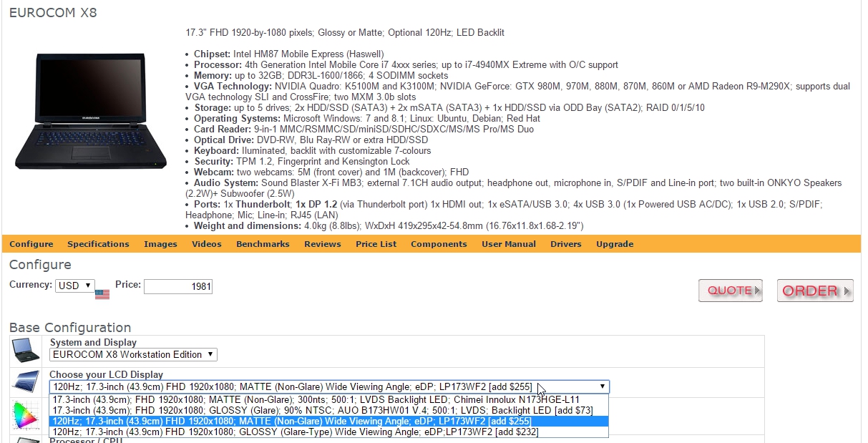The height and width of the screenshot is (443, 868).
Task: Choose the Chimei Innolux N173HGE-L11 display option
Action: tap(328, 399)
